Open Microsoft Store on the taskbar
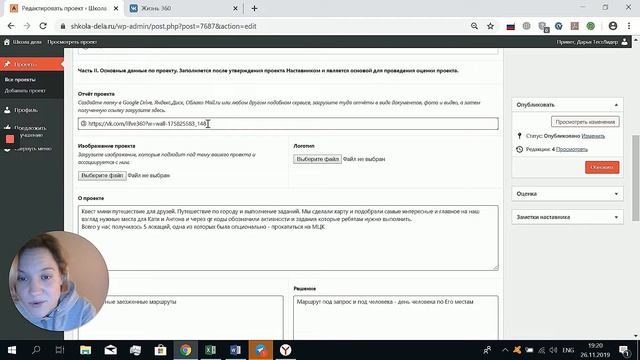Screen dimensions: 640x360 160,350
